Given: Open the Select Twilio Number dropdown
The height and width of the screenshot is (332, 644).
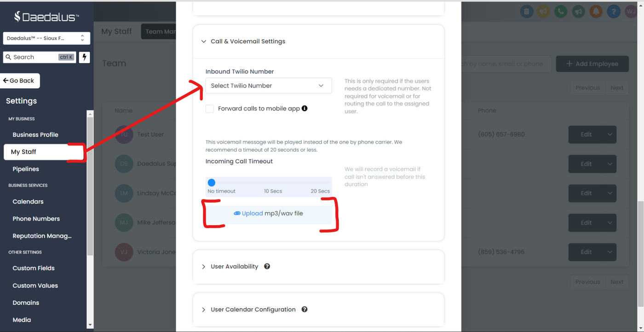Looking at the screenshot, I should click(268, 86).
